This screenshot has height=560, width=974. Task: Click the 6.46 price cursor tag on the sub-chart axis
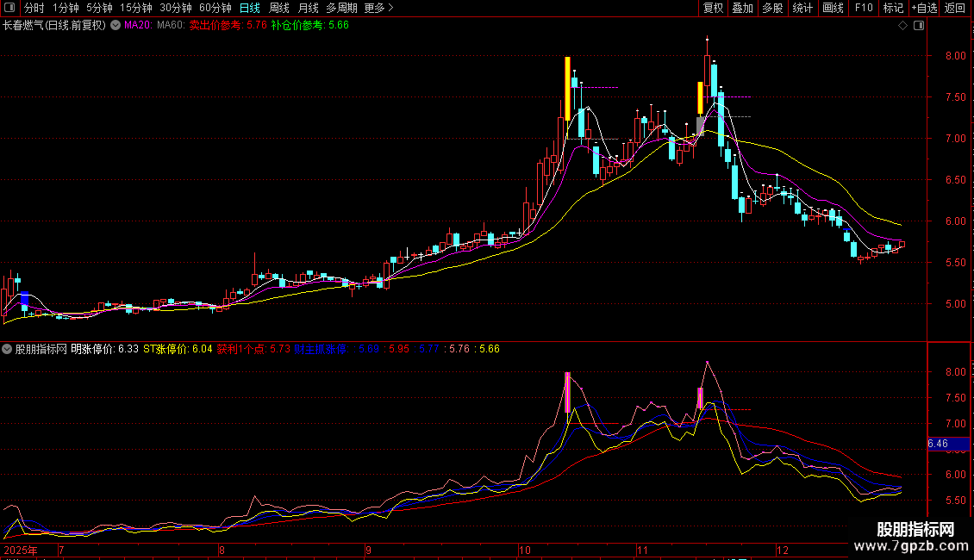point(948,444)
